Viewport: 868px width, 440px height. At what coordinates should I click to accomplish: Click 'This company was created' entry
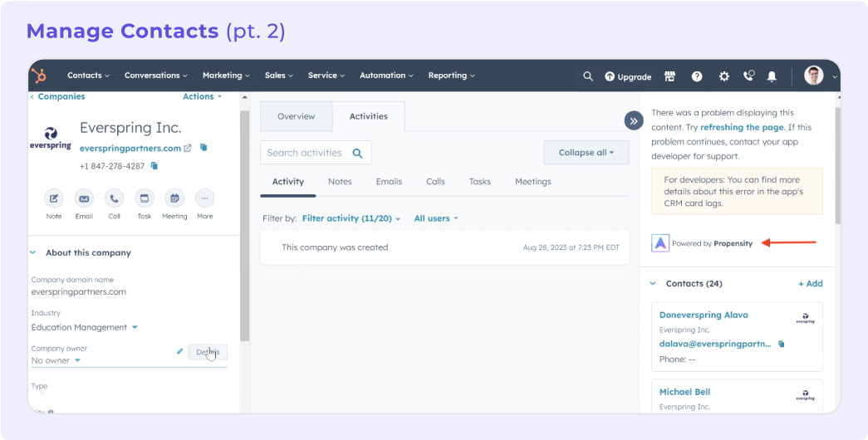(444, 247)
